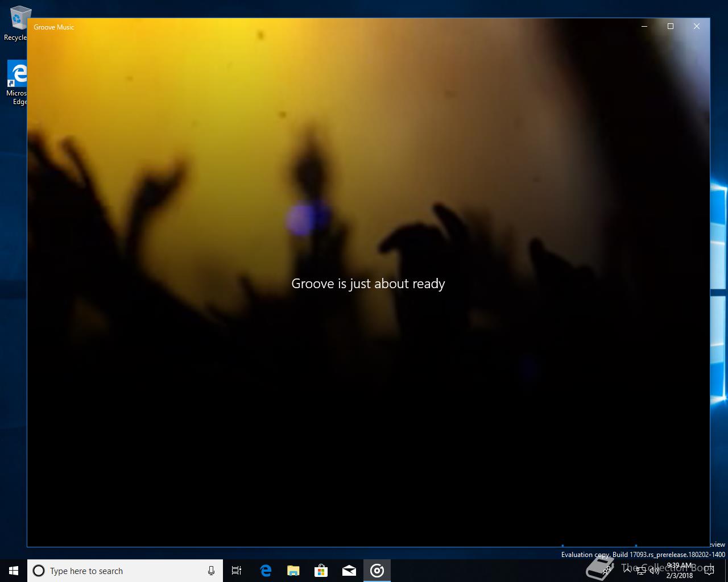Maximize the Groove Music window
This screenshot has width=728, height=582.
point(671,26)
